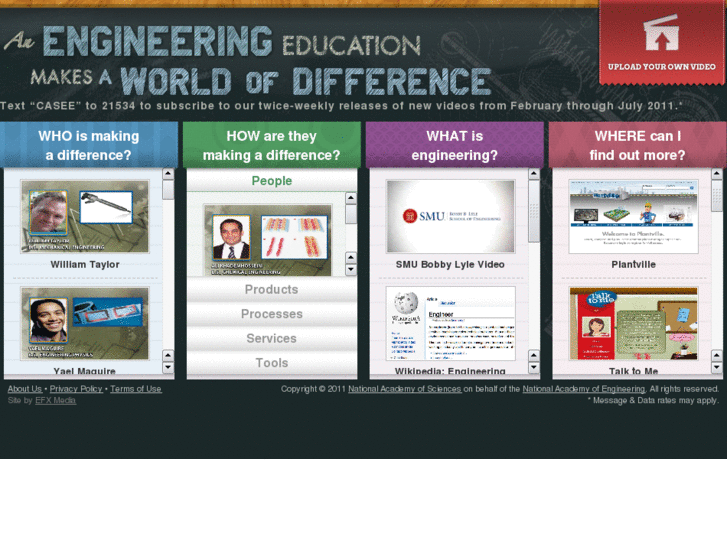Screen dimensions: 727x545
Task: Click the upload video house icon
Action: tap(661, 33)
